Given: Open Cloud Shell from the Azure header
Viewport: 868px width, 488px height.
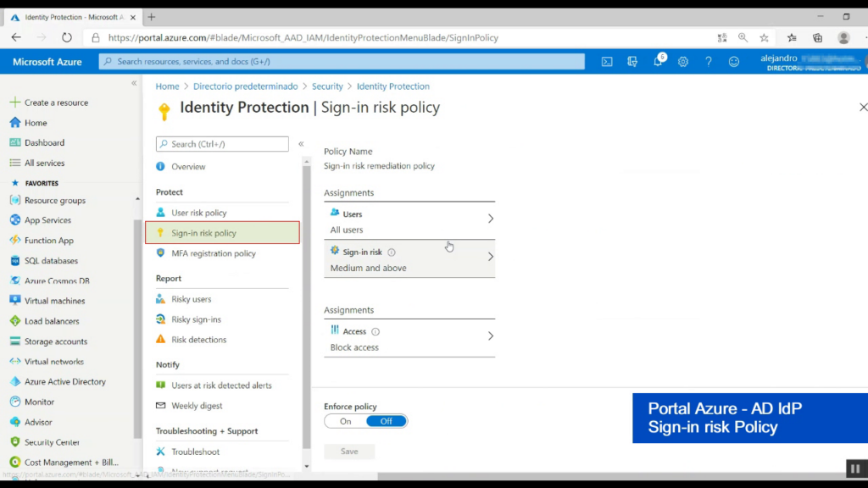Looking at the screenshot, I should [x=607, y=62].
